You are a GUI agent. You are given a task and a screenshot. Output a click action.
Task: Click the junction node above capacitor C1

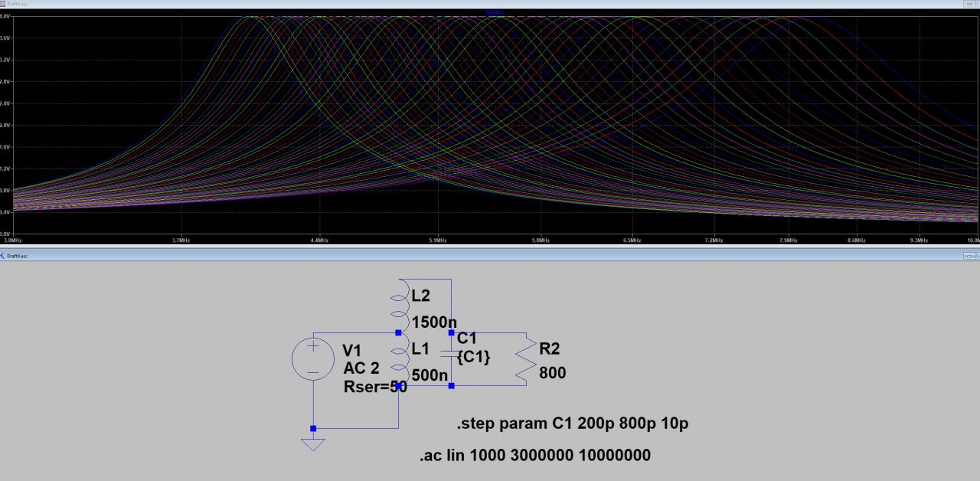point(452,332)
